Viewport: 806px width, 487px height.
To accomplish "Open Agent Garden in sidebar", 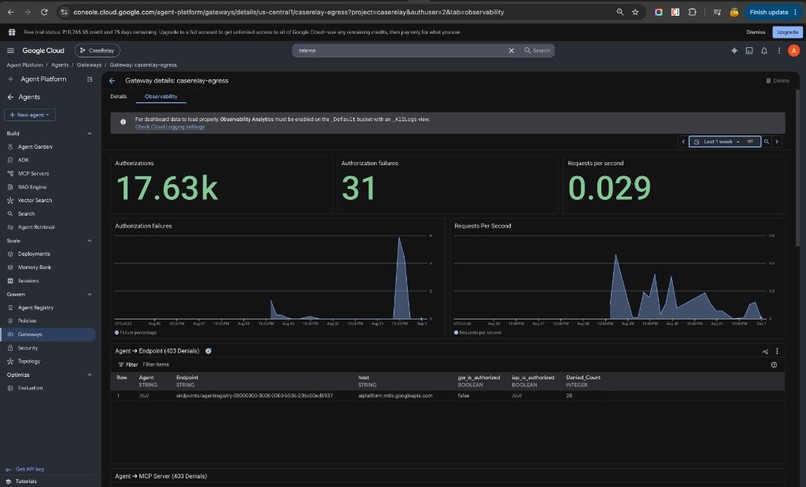I will pyautogui.click(x=35, y=147).
